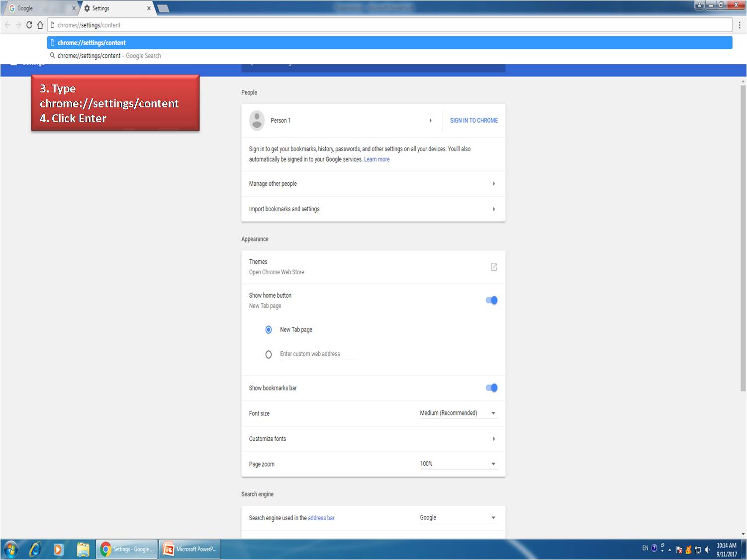This screenshot has height=560, width=747.
Task: Open the address bar link in Search engine
Action: [x=321, y=518]
